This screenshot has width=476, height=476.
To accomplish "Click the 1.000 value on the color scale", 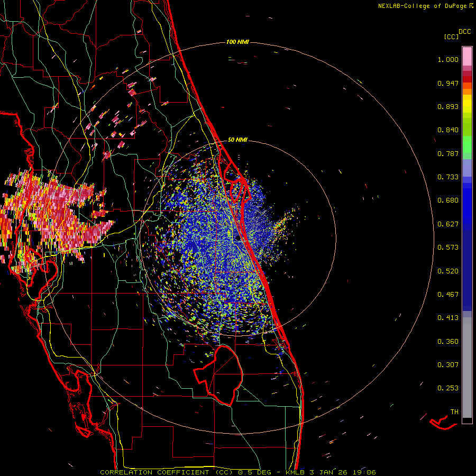I will [448, 59].
